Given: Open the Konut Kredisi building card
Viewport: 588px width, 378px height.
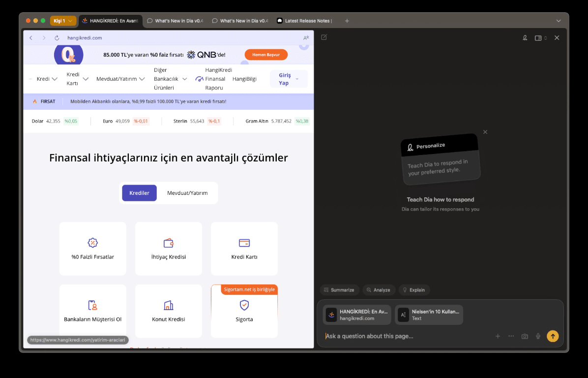Looking at the screenshot, I should [168, 311].
